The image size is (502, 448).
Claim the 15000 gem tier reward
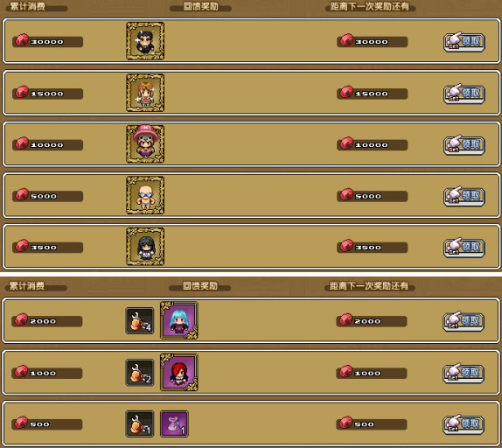click(464, 94)
